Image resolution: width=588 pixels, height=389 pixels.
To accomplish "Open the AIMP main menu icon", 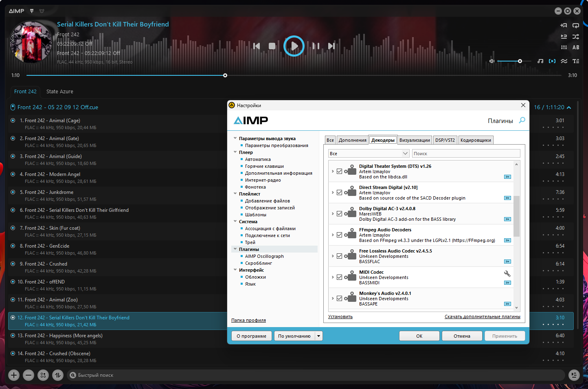I will (x=32, y=11).
